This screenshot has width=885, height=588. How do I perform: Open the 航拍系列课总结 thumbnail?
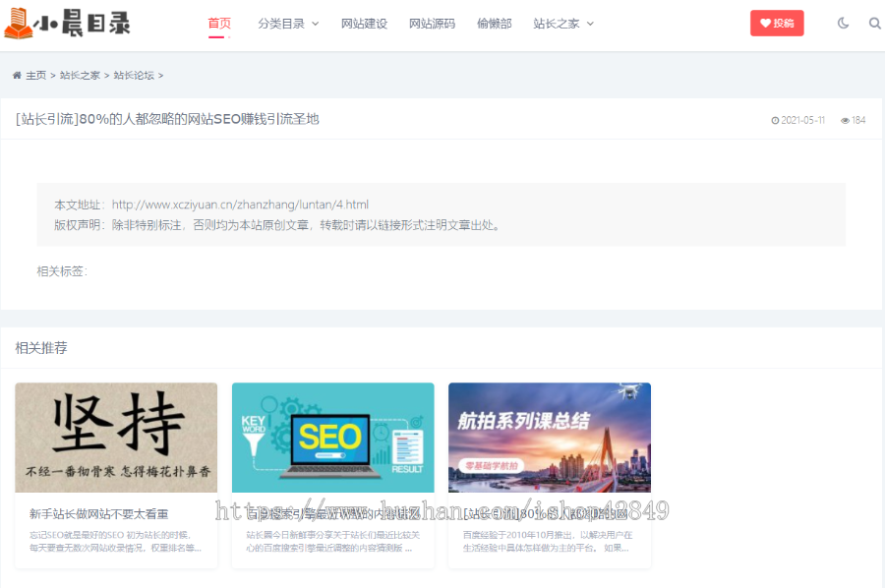550,438
